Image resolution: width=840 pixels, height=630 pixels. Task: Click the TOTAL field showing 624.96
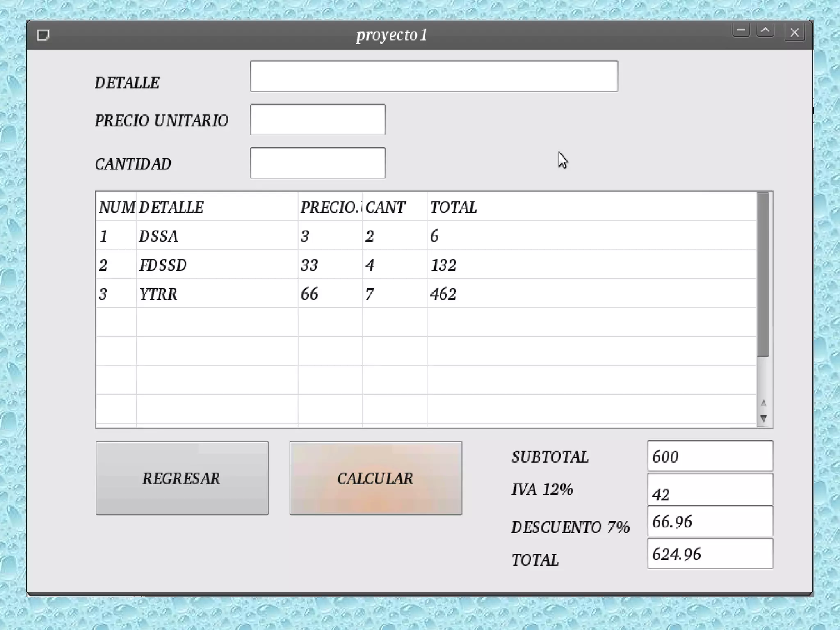point(710,554)
